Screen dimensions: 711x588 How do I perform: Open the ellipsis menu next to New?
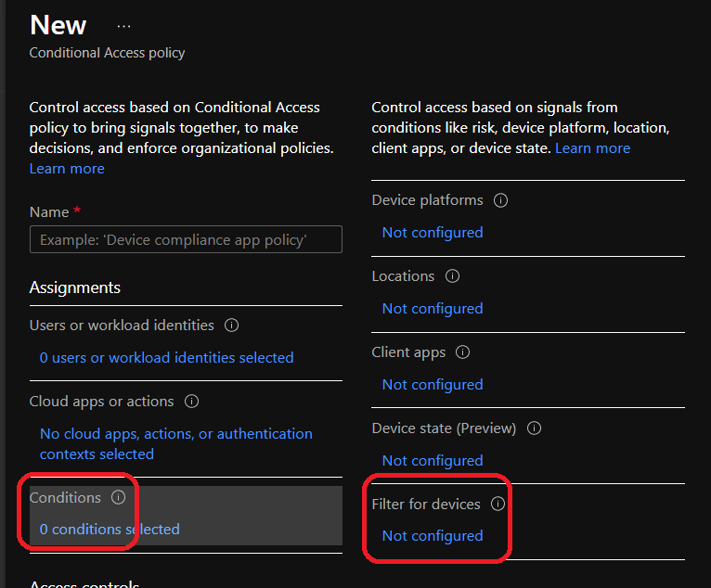pyautogui.click(x=124, y=26)
